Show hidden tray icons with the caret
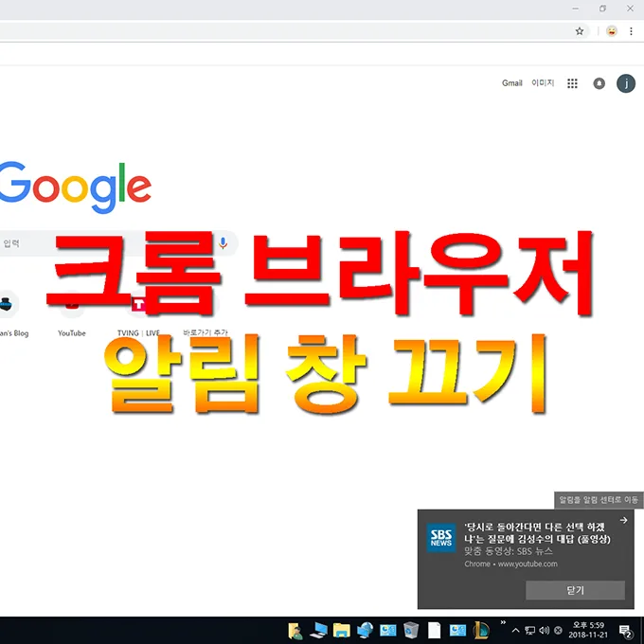This screenshot has width=644, height=644. pos(516,631)
